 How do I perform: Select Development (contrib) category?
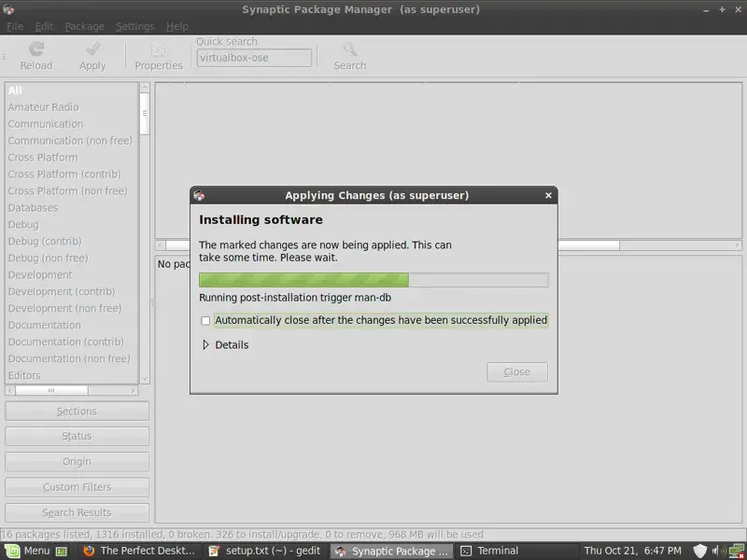click(72, 291)
